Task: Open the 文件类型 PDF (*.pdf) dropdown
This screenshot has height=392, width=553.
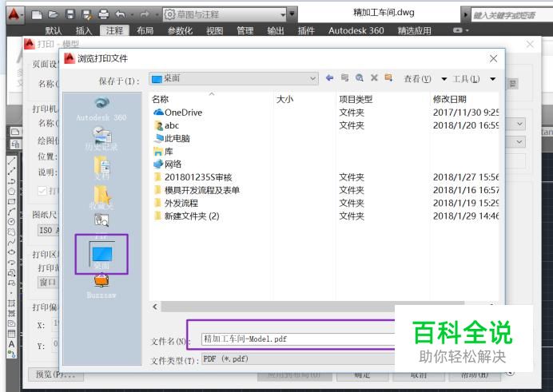Action: tap(298, 359)
